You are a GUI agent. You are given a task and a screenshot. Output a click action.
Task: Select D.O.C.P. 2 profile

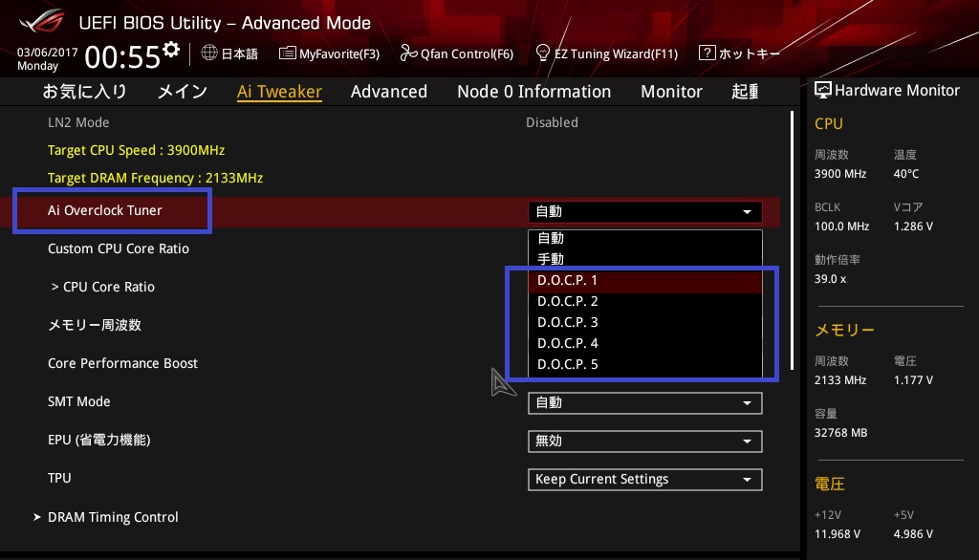(x=645, y=302)
